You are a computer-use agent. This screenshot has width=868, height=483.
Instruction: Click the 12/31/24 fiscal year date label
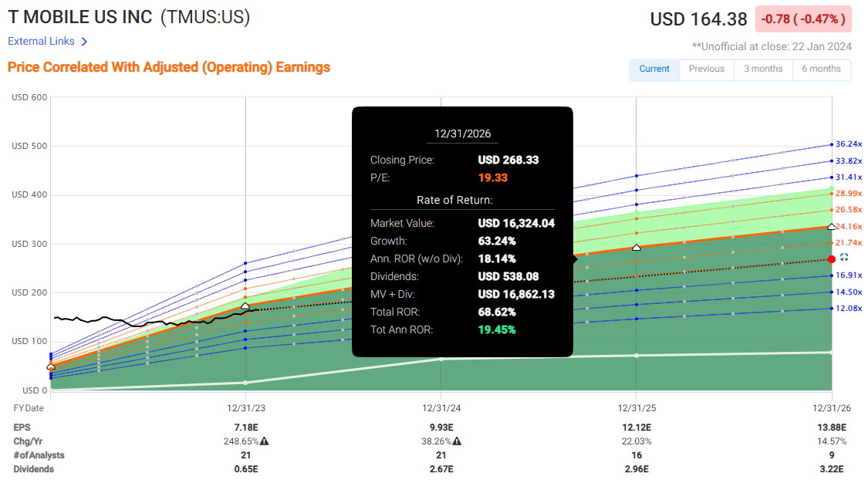pos(441,407)
